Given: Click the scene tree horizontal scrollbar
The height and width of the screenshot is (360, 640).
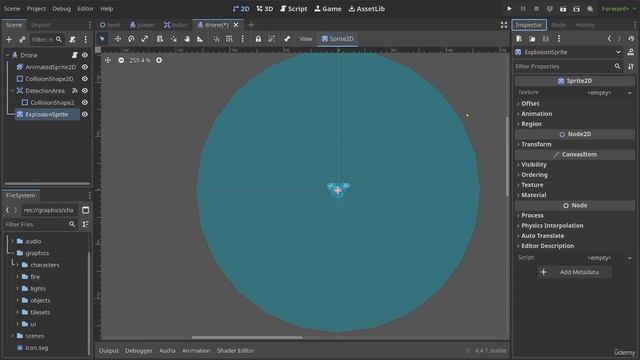Looking at the screenshot, I should (x=47, y=184).
